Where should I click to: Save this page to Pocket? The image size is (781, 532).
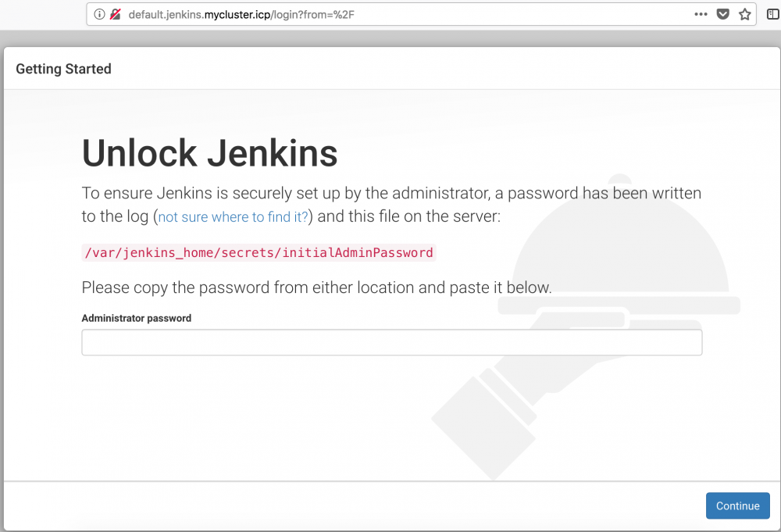point(722,14)
